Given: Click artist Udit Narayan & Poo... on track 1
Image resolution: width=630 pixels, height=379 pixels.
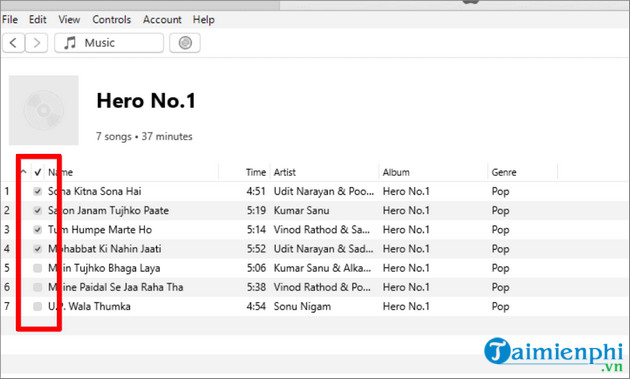Looking at the screenshot, I should (x=323, y=191).
